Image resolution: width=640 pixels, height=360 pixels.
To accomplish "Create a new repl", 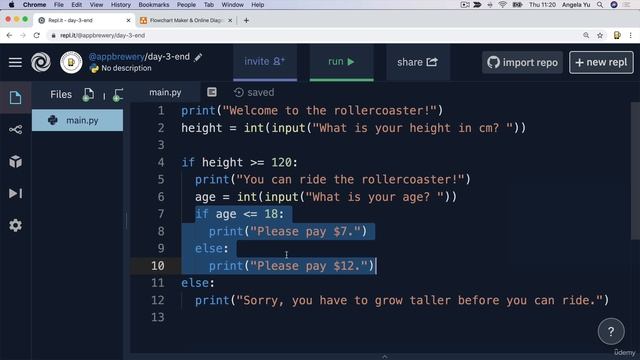I will coord(601,62).
